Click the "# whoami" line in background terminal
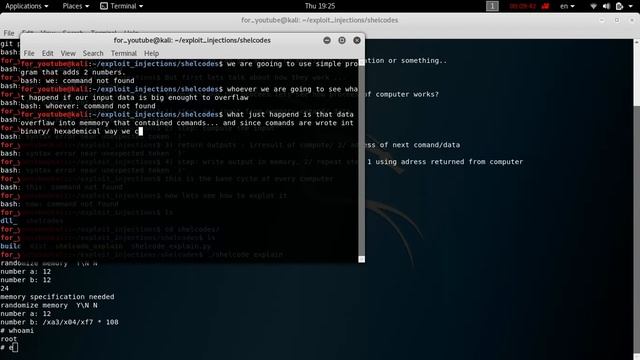Image resolution: width=640 pixels, height=360 pixels. point(17,331)
